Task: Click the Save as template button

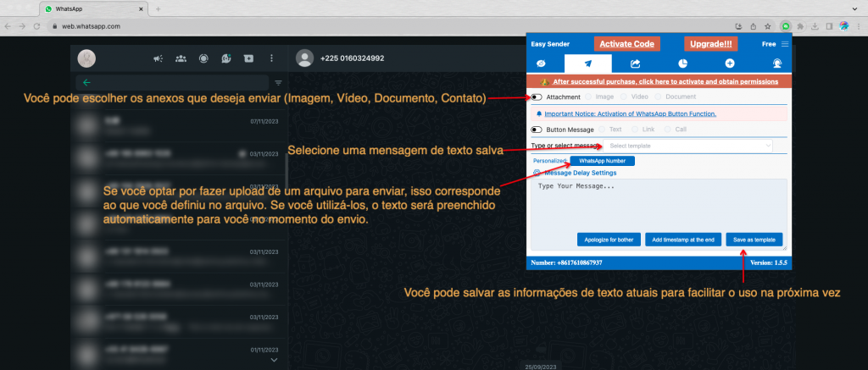Action: (754, 240)
